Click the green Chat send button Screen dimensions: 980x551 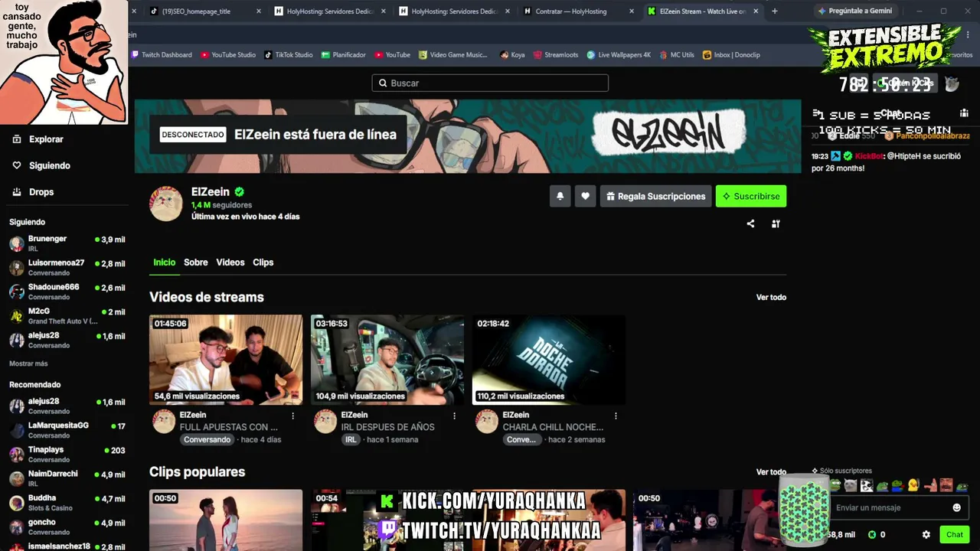(954, 535)
